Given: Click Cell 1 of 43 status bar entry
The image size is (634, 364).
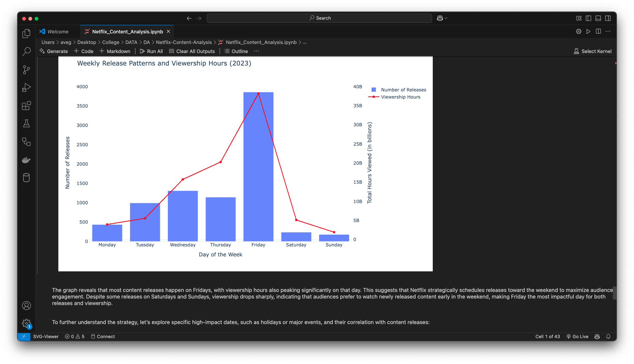Looking at the screenshot, I should pos(548,337).
